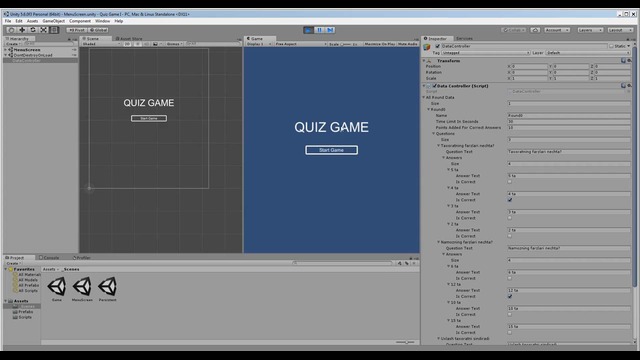Toggle the Static checkbox
The height and width of the screenshot is (360, 640).
[x=611, y=46]
